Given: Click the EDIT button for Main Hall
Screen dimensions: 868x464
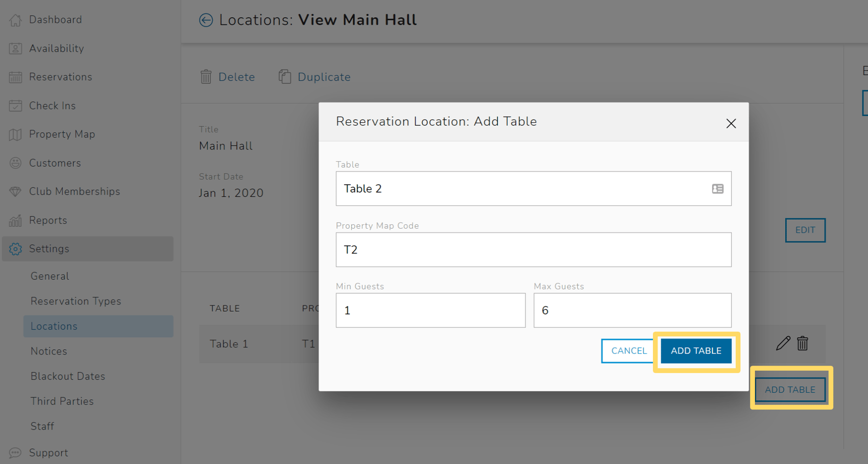Looking at the screenshot, I should click(x=805, y=230).
